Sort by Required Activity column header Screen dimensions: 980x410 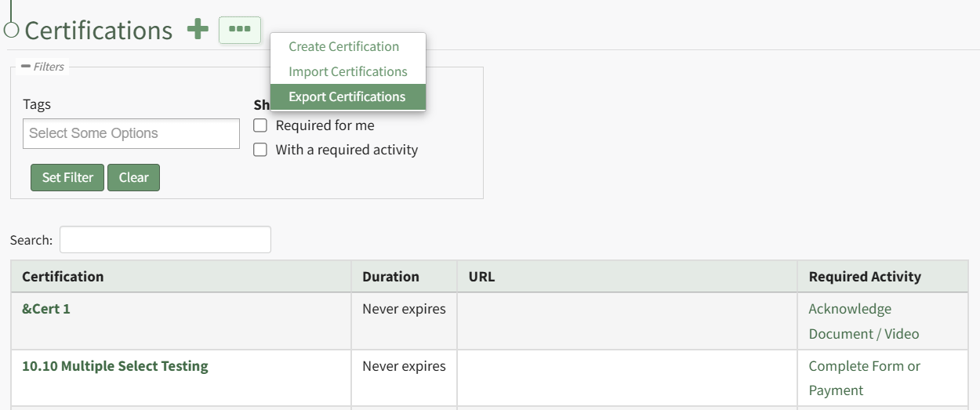click(865, 277)
